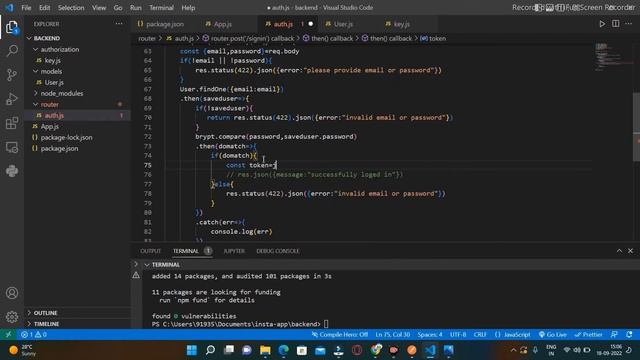640x360 pixels.
Task: Open the Accounts menu
Action: click(x=12, y=293)
